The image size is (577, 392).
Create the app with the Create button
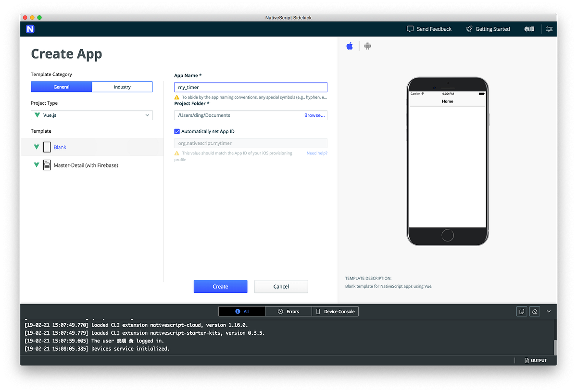click(220, 286)
